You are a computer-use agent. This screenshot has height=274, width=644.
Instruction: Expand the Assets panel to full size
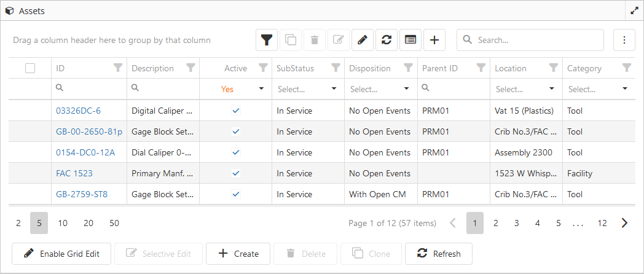click(x=635, y=11)
